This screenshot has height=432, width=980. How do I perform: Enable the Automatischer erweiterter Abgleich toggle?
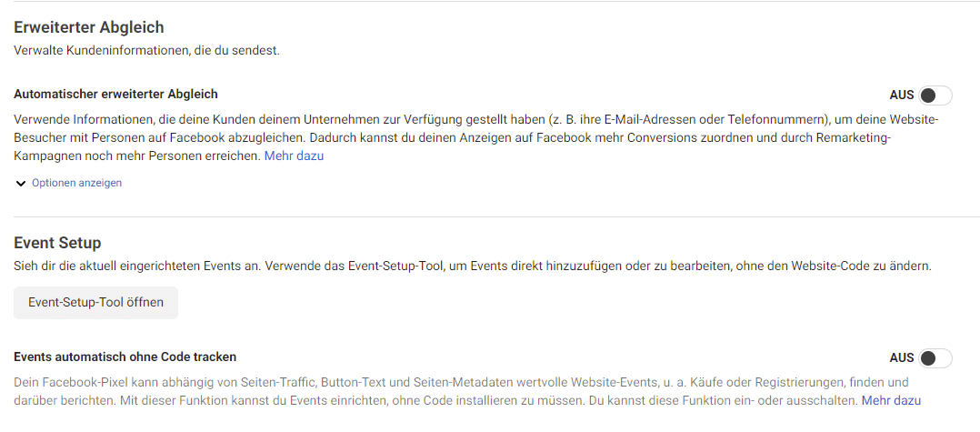click(935, 95)
